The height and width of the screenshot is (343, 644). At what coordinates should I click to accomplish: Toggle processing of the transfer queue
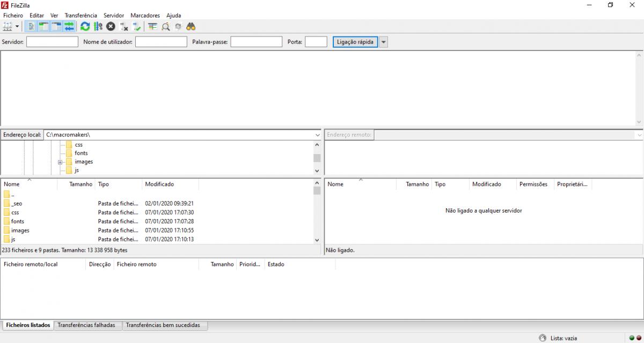tap(98, 26)
